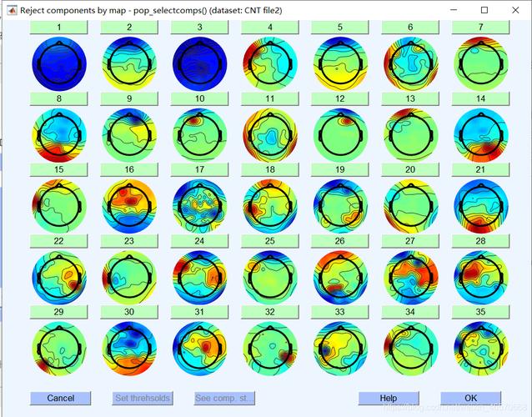Click the component 1 label button
This screenshot has width=532, height=417.
[58, 28]
